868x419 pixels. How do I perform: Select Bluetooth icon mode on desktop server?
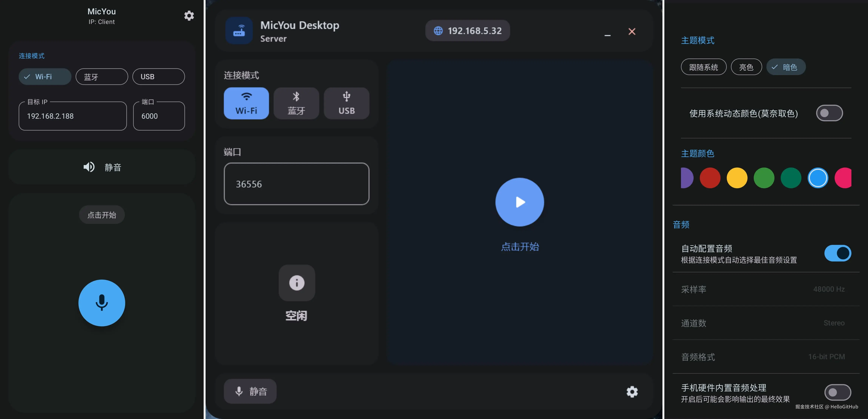296,103
